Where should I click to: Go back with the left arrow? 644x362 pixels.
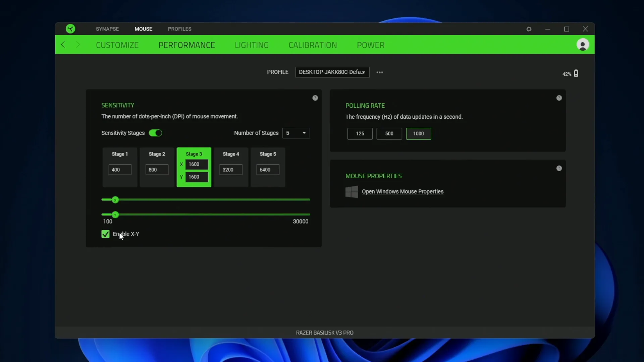[x=63, y=45]
